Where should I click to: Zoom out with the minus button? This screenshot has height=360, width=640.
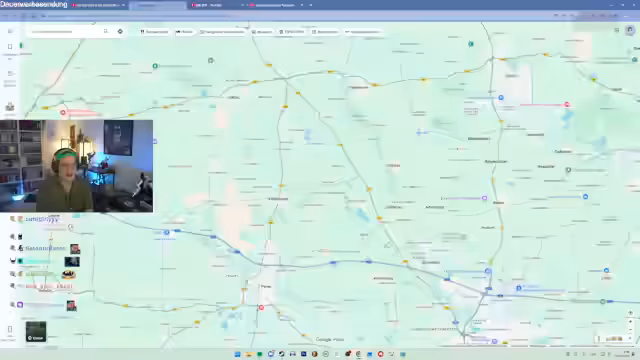coord(630,330)
